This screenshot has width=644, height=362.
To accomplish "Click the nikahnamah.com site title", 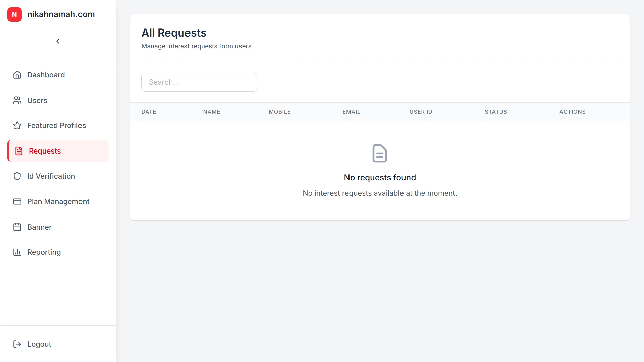I will (x=61, y=14).
